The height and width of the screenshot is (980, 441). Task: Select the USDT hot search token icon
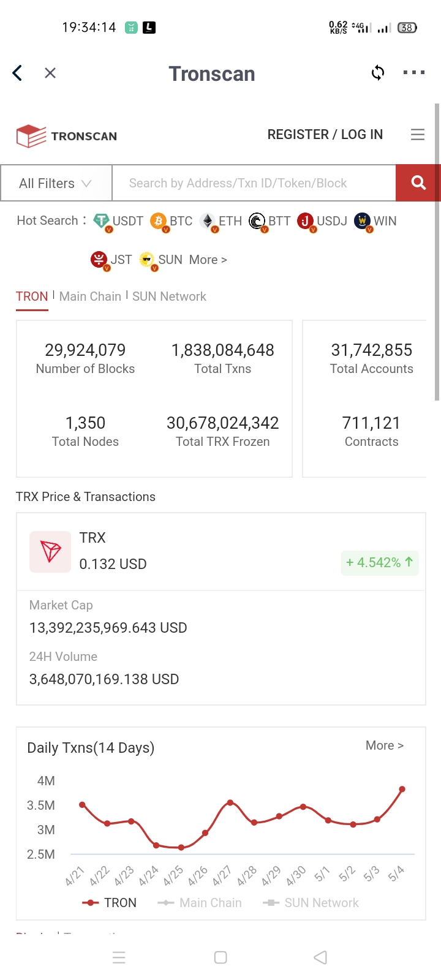tap(102, 221)
